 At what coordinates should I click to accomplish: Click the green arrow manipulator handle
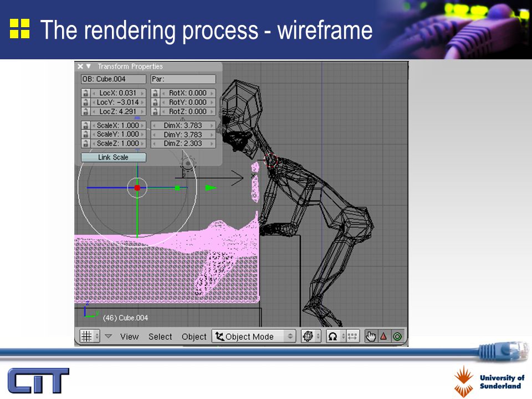pos(211,188)
